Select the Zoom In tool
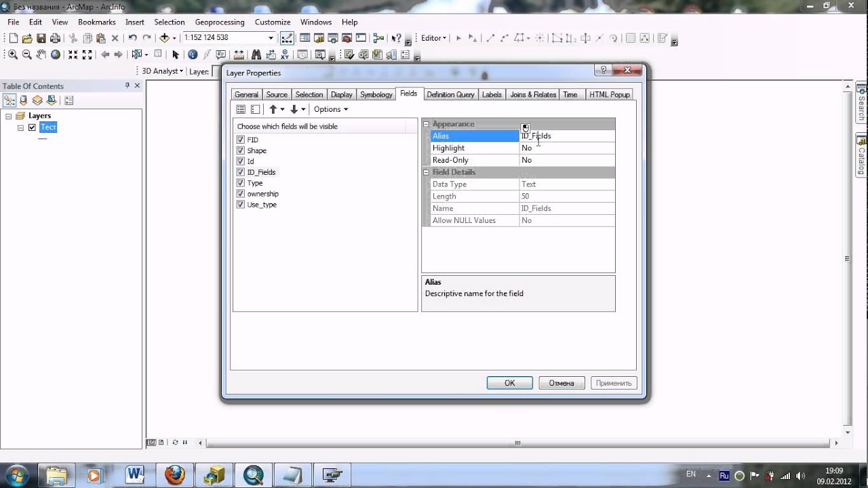 pos(12,54)
